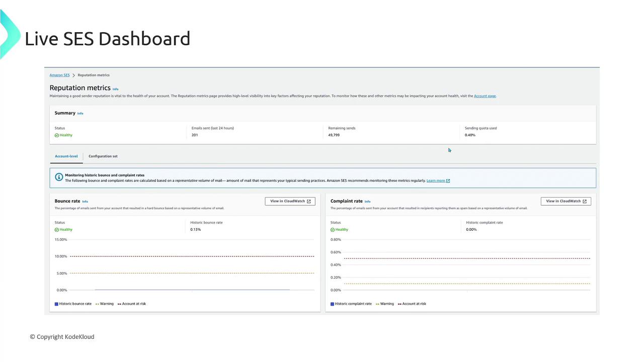View Bounce rate in CloudWatch
644x362 pixels.
tap(290, 201)
